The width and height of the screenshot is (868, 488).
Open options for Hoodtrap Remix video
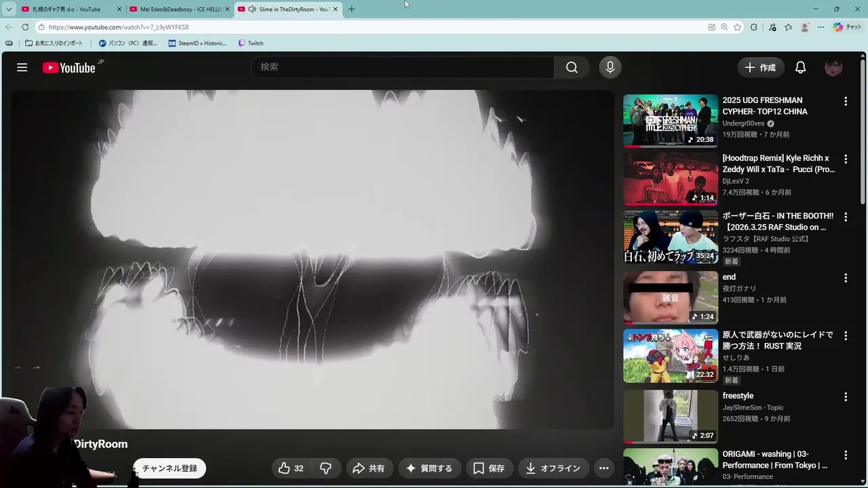pos(845,159)
